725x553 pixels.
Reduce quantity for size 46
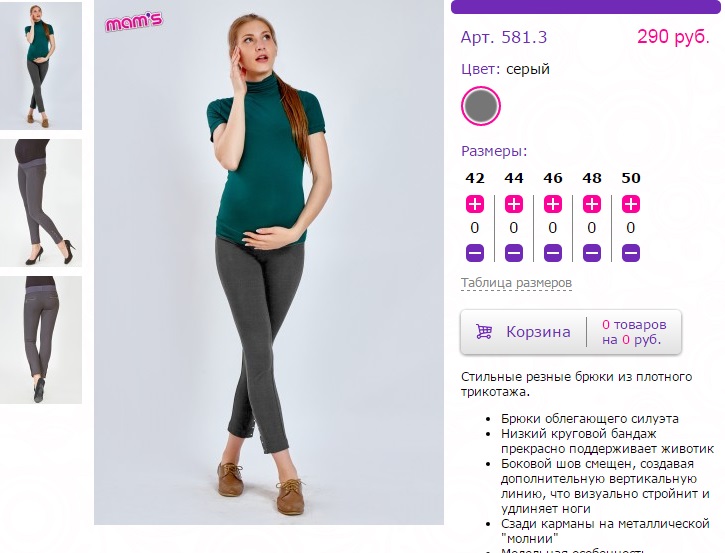tap(553, 253)
